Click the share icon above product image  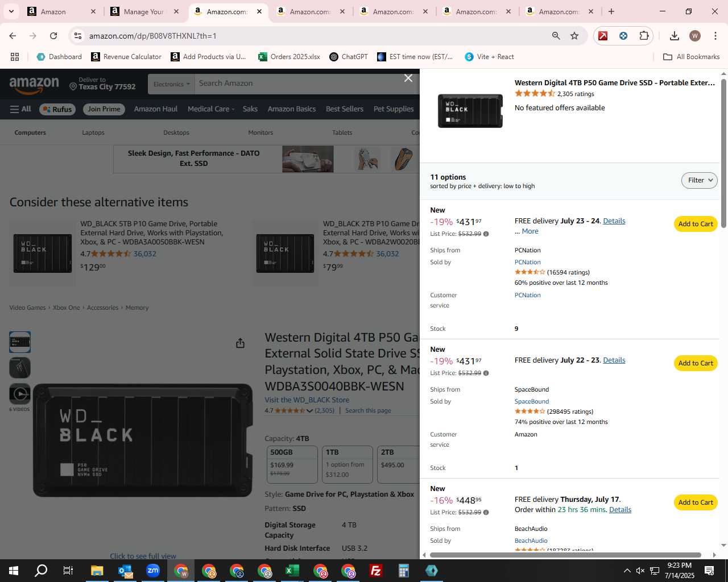240,343
